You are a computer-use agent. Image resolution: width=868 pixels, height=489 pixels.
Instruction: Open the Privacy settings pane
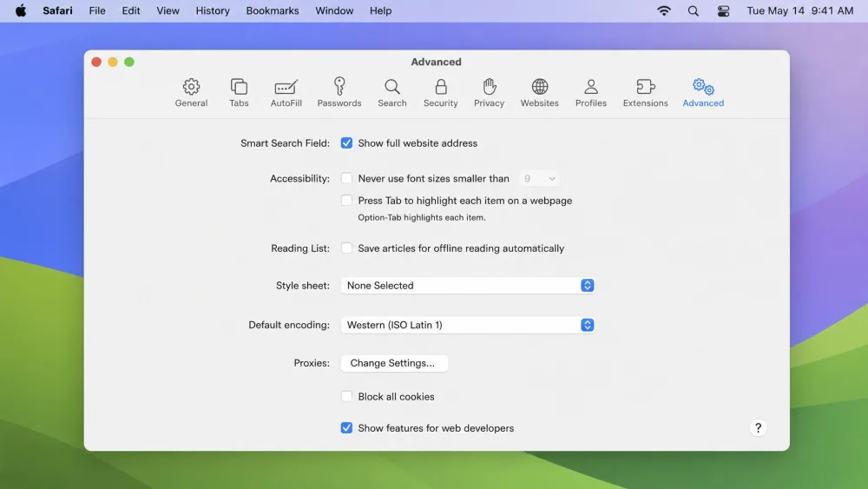click(489, 92)
